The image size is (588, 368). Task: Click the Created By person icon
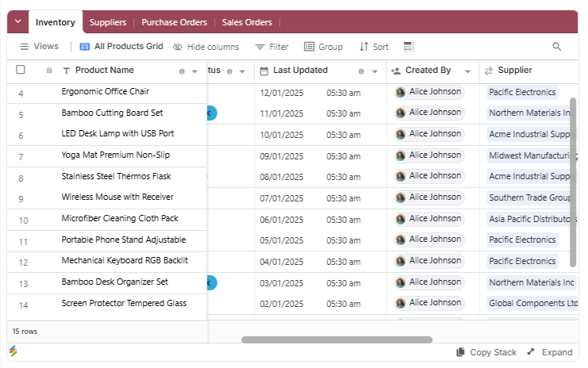click(x=396, y=71)
